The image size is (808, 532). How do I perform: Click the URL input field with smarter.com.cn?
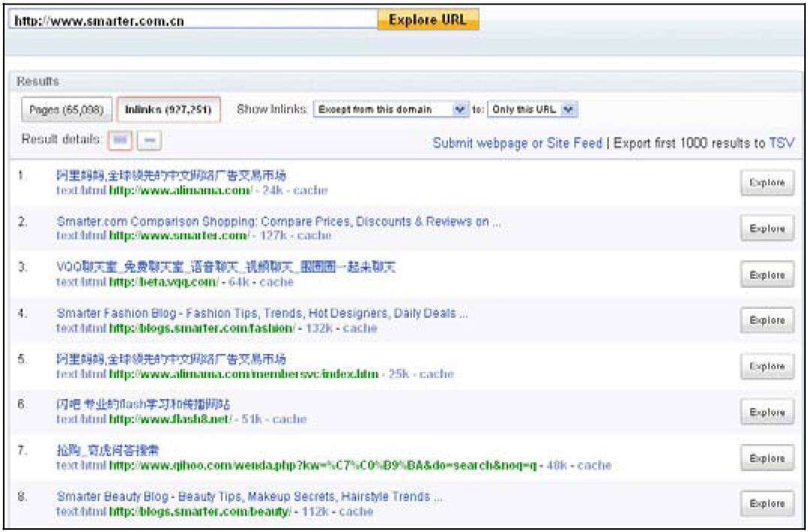[192, 20]
